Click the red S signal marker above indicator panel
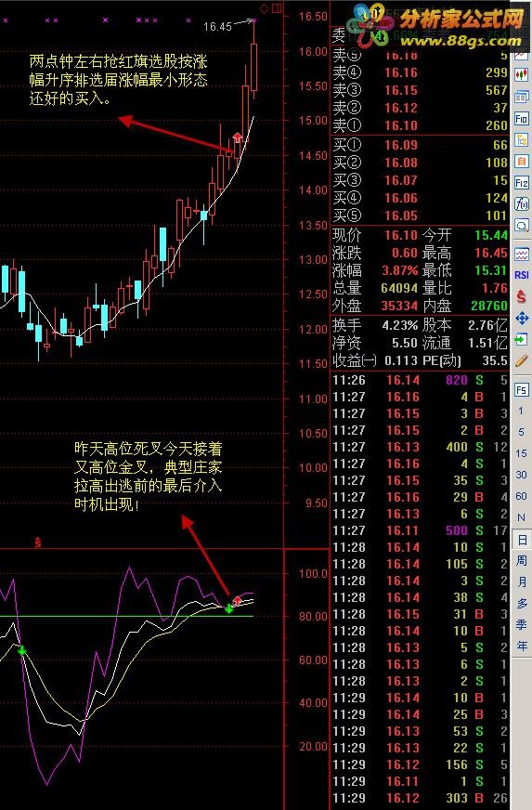Image resolution: width=532 pixels, height=810 pixels. pyautogui.click(x=38, y=542)
